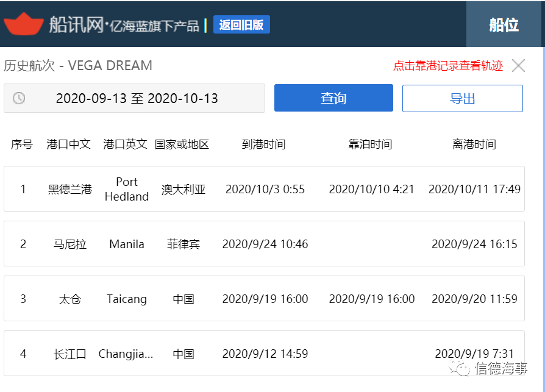Viewport: 545px width, 392px height.
Task: Click the 到港时间 column header
Action: [264, 144]
